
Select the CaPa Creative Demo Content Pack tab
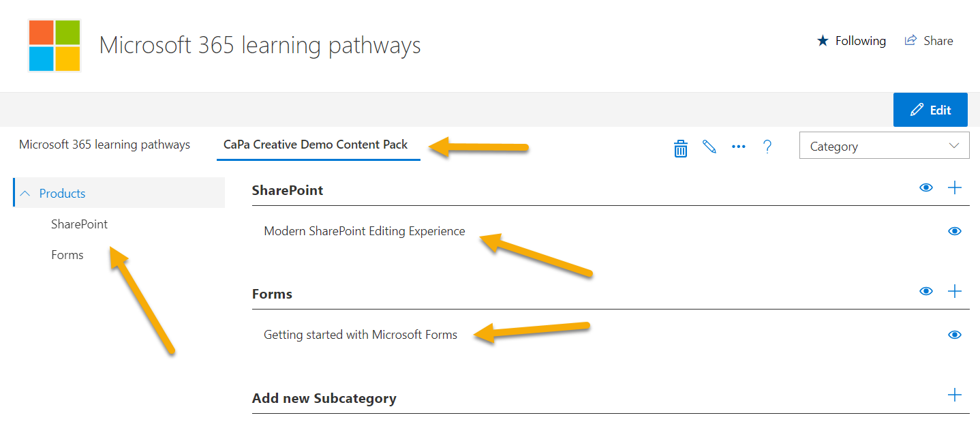coord(318,145)
